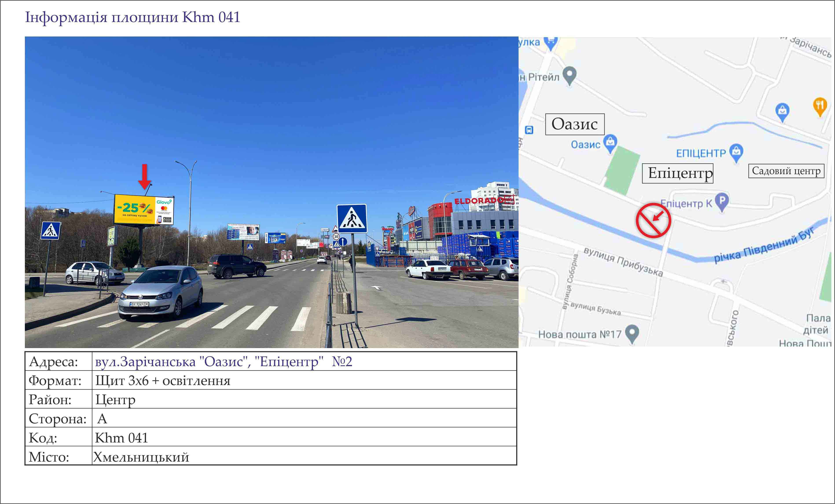
Task: Click the Епіцентр boxed map label
Action: 678,173
